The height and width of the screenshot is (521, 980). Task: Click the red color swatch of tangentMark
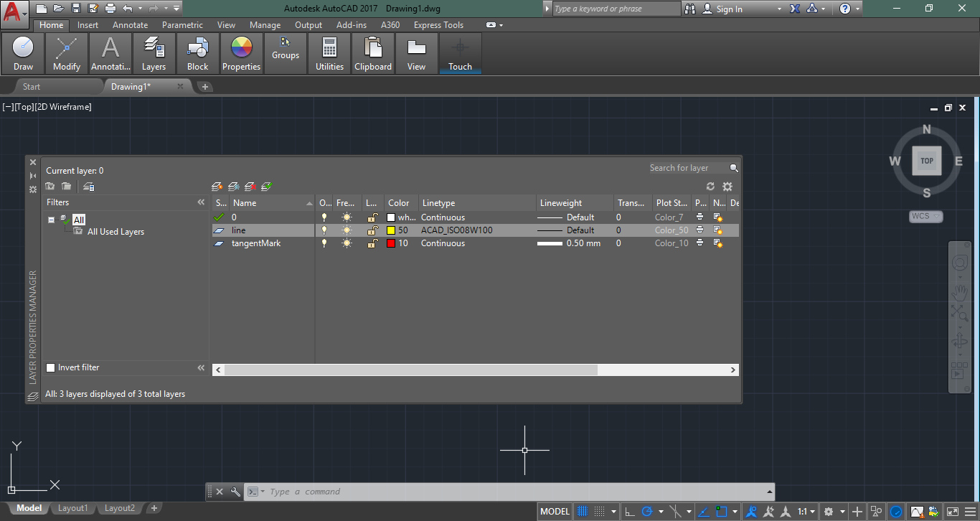coord(391,243)
